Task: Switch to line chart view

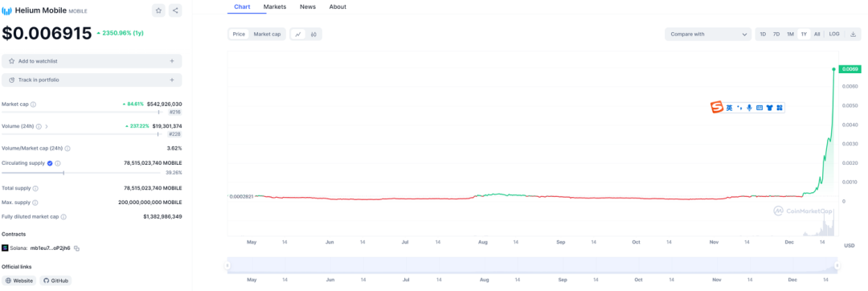Action: click(298, 35)
